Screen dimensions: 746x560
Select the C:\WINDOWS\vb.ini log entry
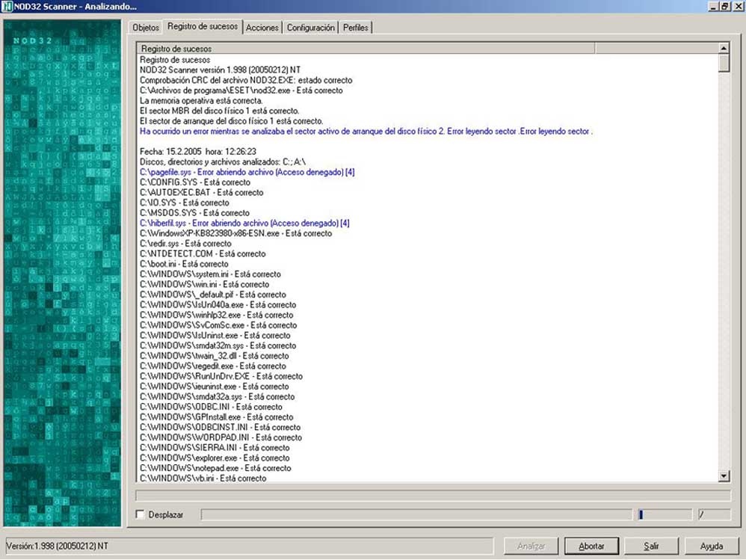(x=203, y=478)
